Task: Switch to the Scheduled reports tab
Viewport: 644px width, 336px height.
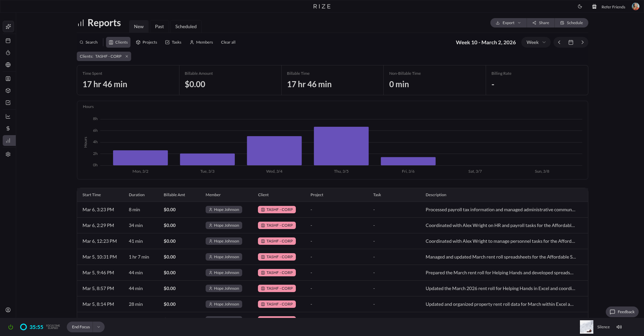Action: point(186,26)
